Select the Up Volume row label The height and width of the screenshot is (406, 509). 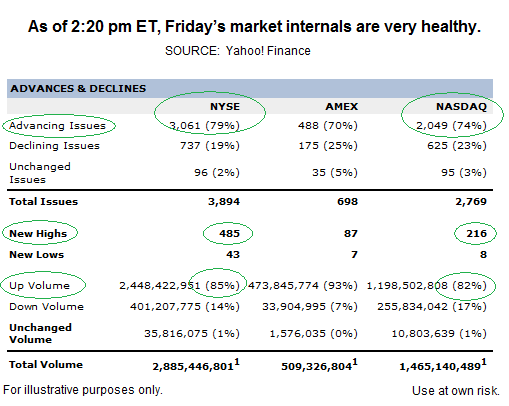[39, 285]
